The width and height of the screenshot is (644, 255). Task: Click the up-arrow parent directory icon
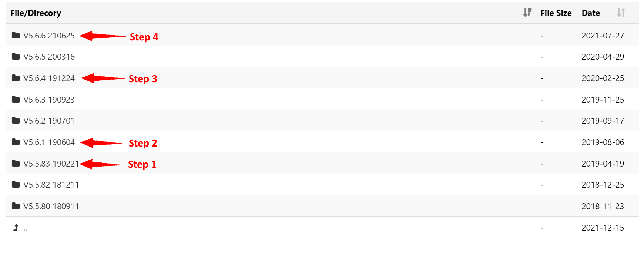[x=16, y=228]
